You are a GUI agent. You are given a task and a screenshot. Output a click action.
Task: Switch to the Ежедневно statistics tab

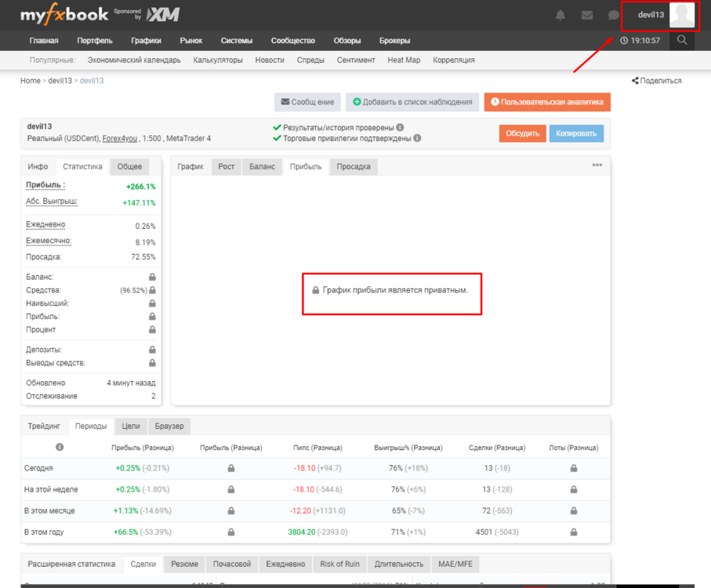(x=285, y=564)
